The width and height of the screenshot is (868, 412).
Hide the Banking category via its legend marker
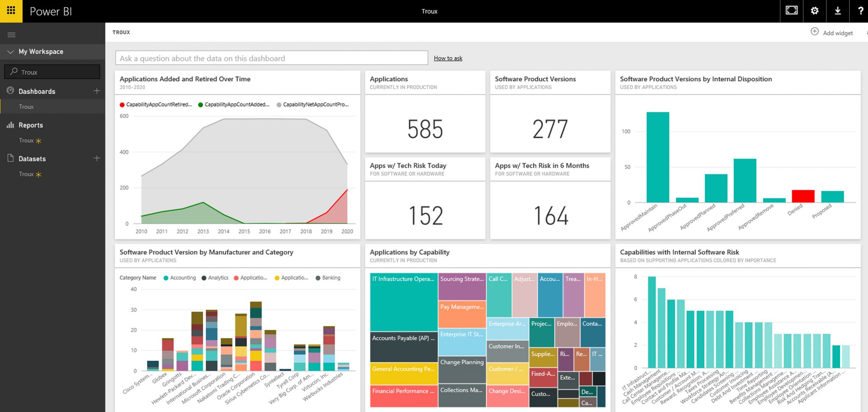point(317,278)
